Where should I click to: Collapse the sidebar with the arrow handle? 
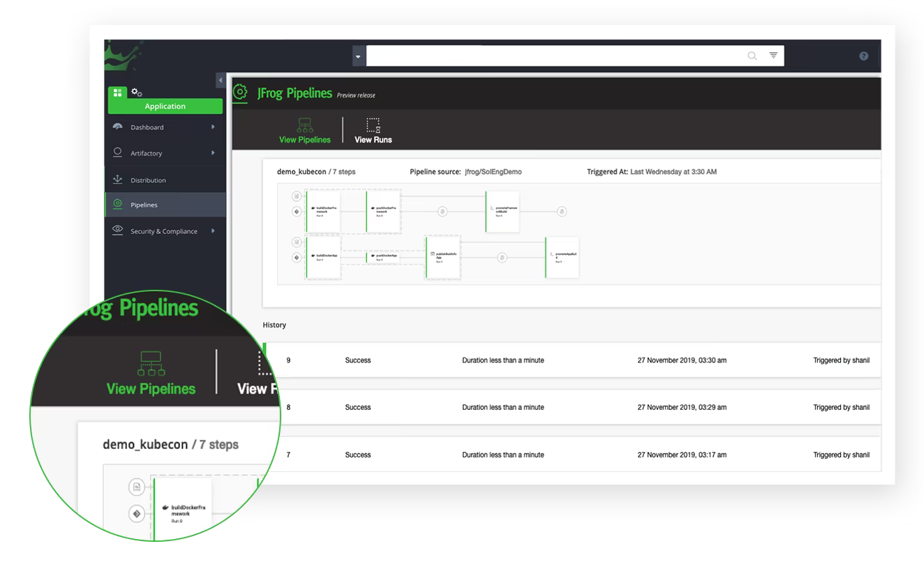pyautogui.click(x=221, y=80)
